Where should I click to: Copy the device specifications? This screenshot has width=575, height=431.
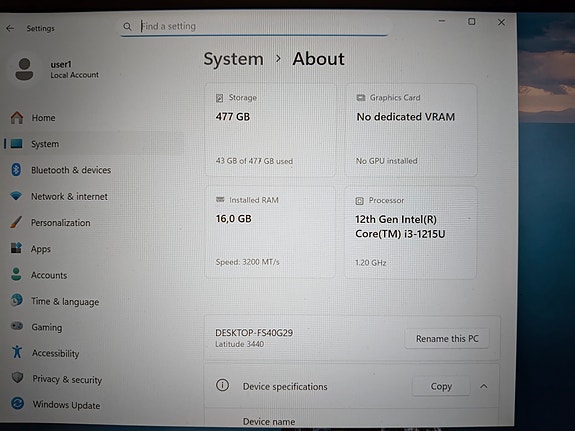[441, 386]
